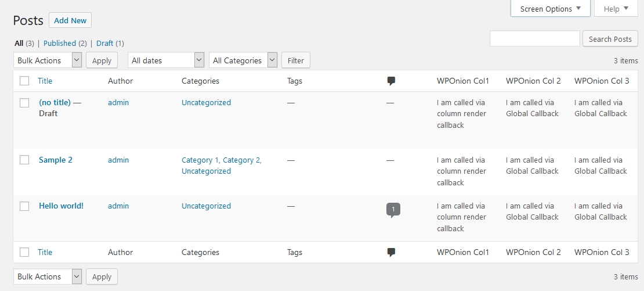Expand the Screen Options panel

(x=550, y=9)
